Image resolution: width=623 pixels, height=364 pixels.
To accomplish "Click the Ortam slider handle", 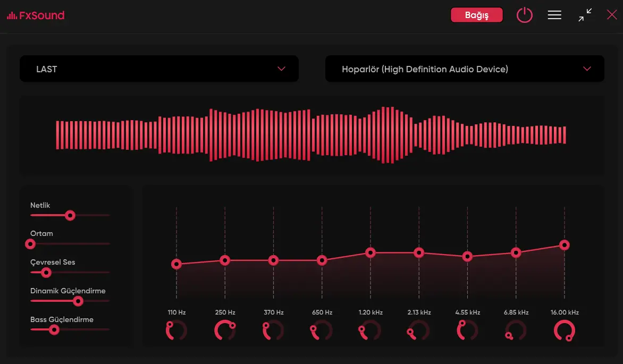I will 30,244.
